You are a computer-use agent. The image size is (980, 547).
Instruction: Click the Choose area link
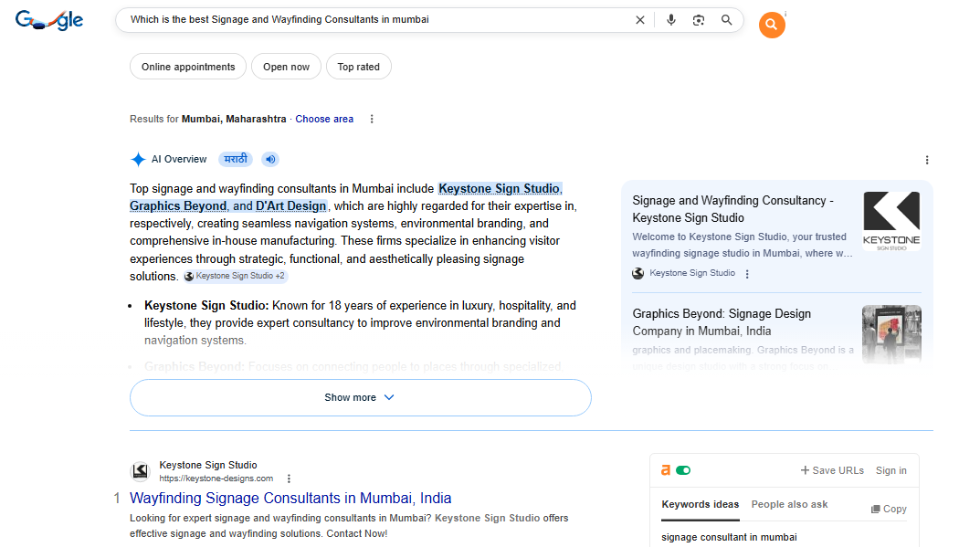324,119
